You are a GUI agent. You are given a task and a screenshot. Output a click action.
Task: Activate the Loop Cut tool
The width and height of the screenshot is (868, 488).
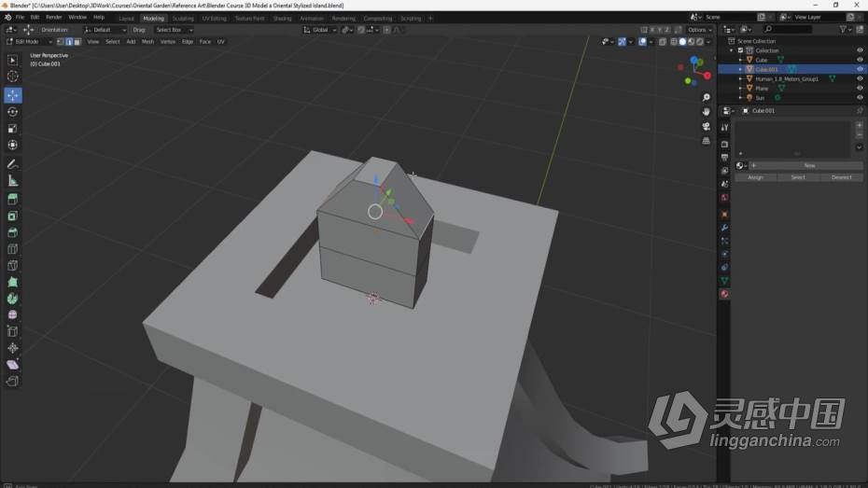tap(13, 249)
